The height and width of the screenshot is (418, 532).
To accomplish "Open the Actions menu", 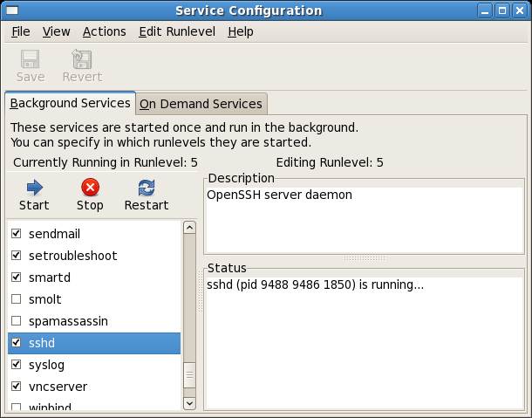I will coord(104,31).
